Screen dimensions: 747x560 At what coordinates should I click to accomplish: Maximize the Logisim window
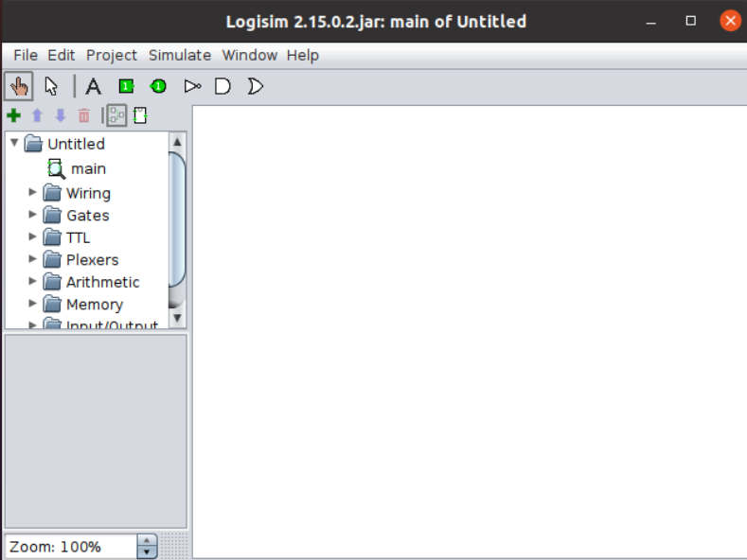click(x=691, y=21)
